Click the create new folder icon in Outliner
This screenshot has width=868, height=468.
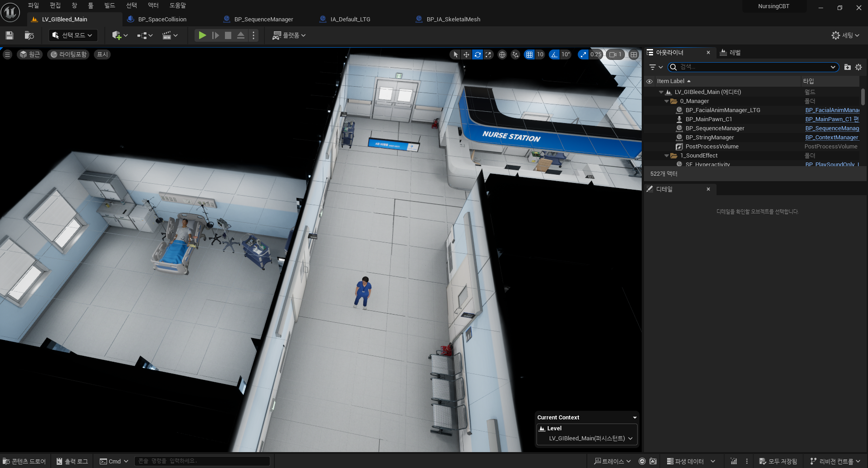847,67
